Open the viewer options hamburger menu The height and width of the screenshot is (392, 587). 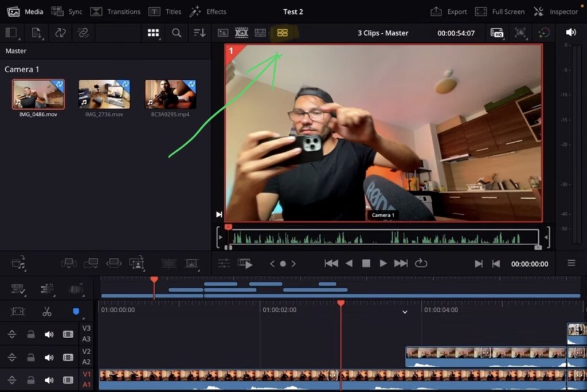(572, 264)
